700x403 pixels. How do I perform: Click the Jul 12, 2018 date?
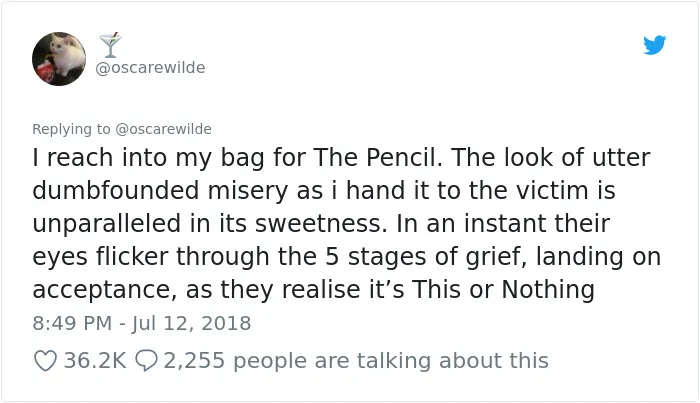191,323
